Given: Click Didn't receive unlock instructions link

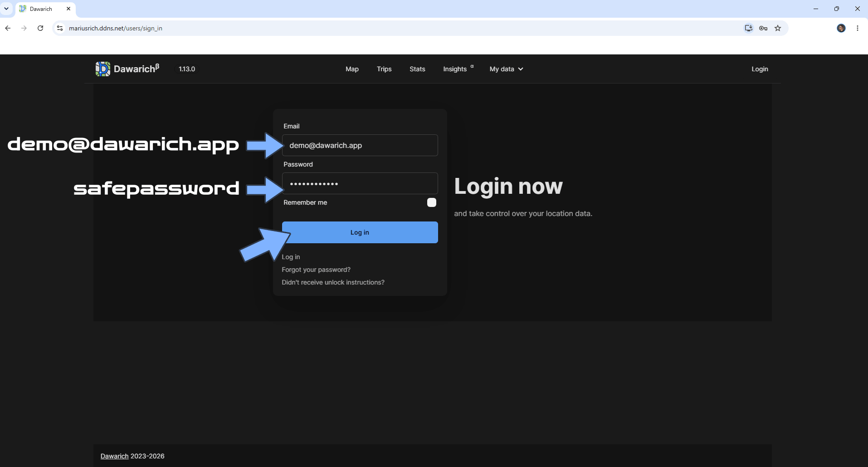Looking at the screenshot, I should 333,282.
